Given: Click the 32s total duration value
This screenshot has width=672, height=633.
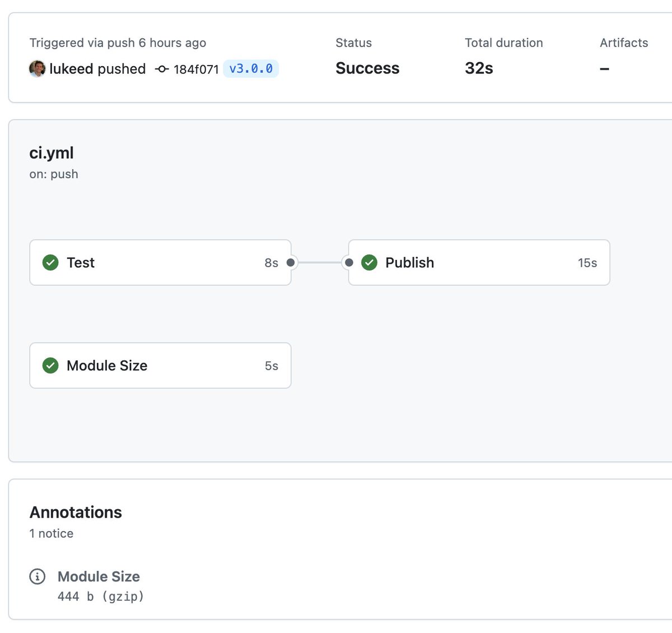Looking at the screenshot, I should tap(478, 68).
